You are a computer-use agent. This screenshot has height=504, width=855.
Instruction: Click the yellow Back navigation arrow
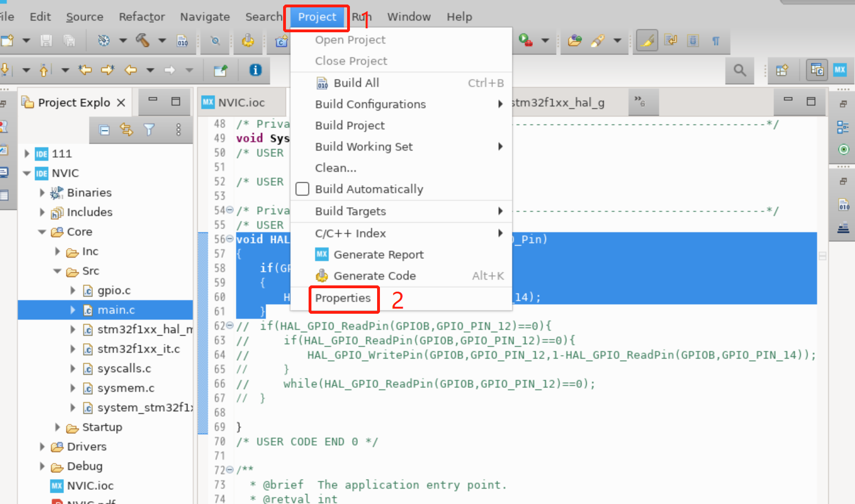tap(131, 70)
